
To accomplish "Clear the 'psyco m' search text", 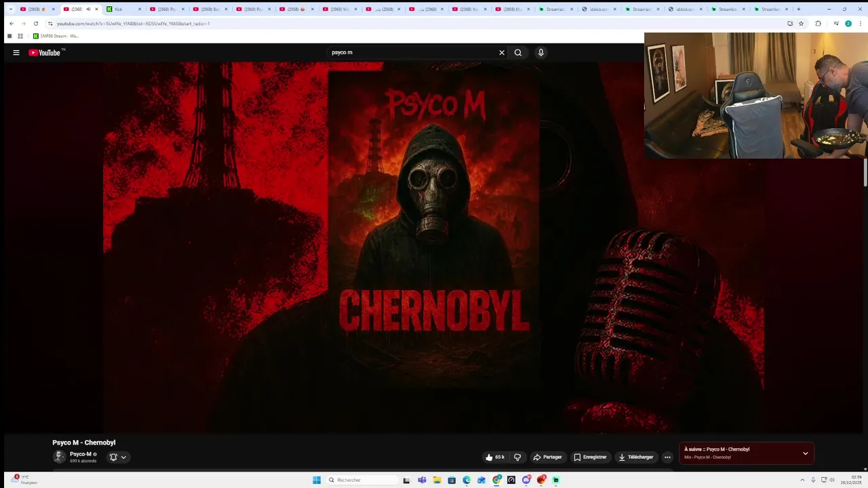I will pyautogui.click(x=502, y=52).
